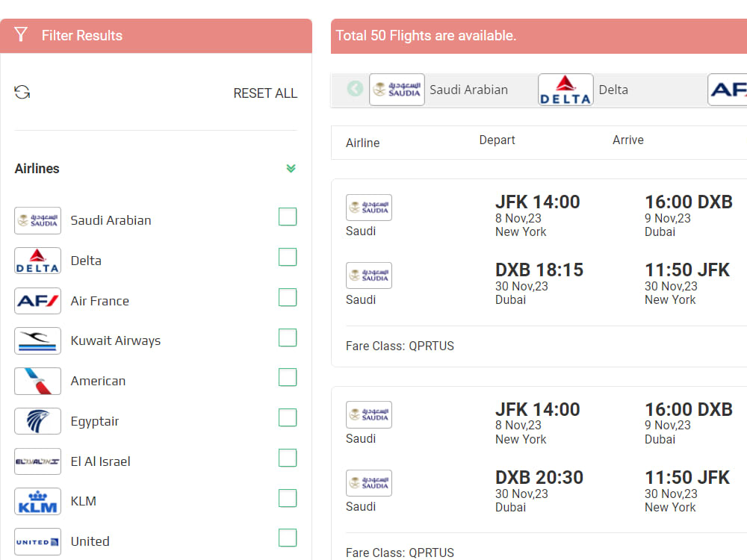747x560 pixels.
Task: Select the Saudi Arabian tab in the airline carousel
Action: point(438,90)
